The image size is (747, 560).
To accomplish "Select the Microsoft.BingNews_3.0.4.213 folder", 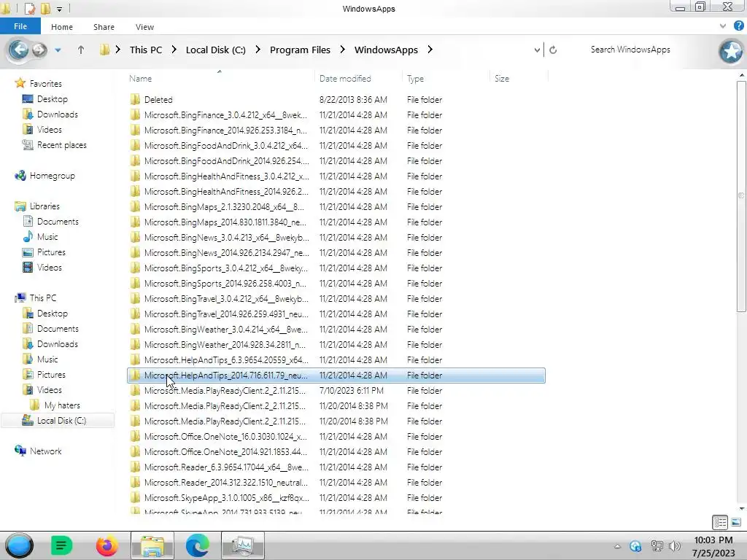I will pyautogui.click(x=336, y=237).
